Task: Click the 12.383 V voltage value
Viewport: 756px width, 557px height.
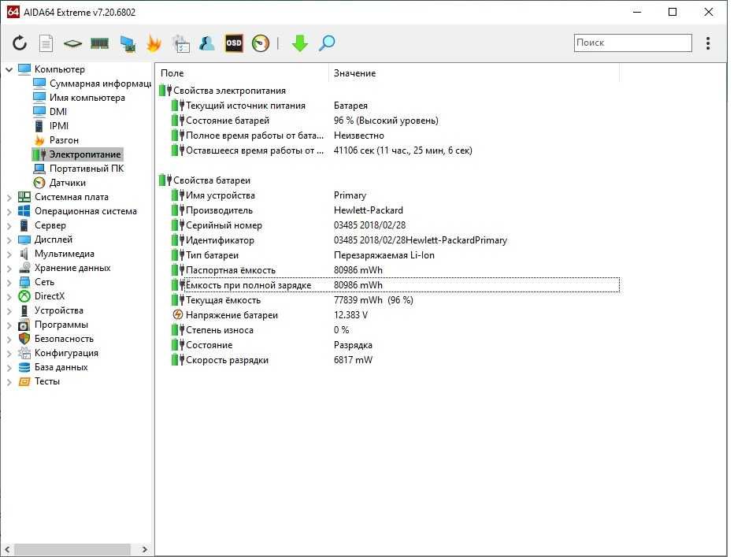Action: (x=350, y=315)
